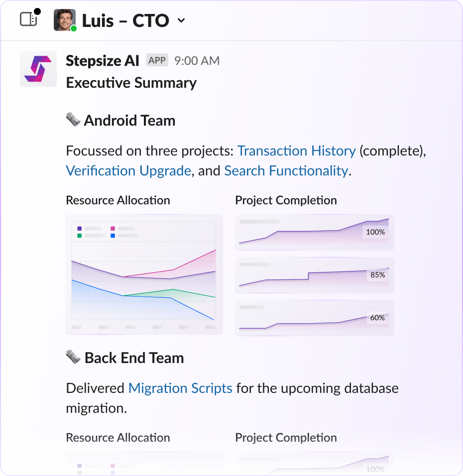Open the 100% project completion chart
This screenshot has width=463, height=476.
click(x=314, y=232)
